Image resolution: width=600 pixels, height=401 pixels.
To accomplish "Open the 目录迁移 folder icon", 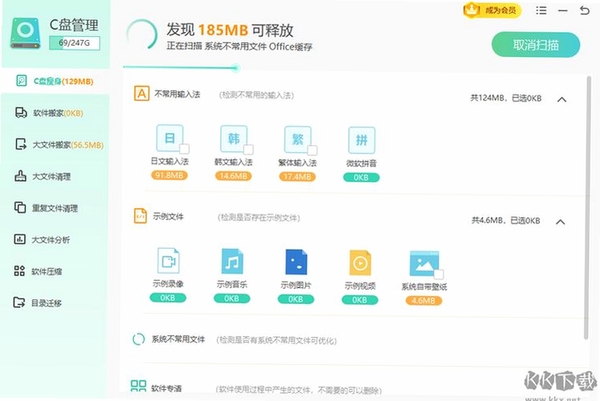I will point(19,302).
